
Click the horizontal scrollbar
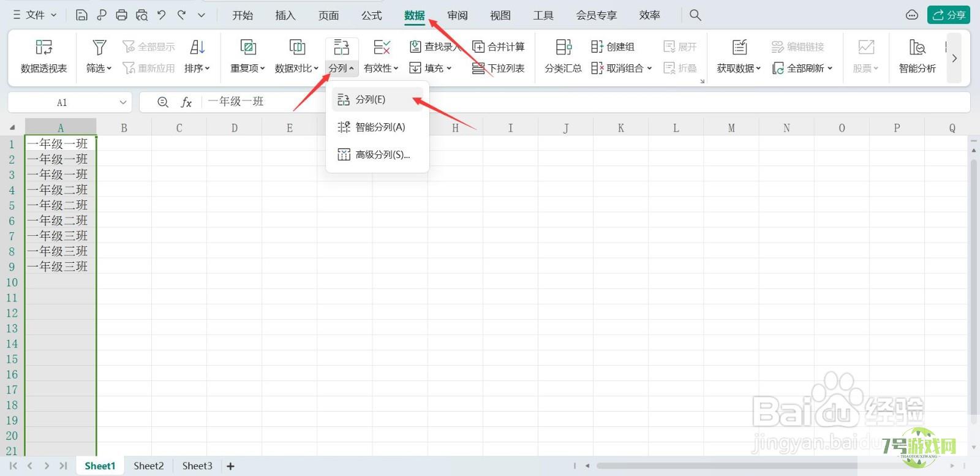769,466
